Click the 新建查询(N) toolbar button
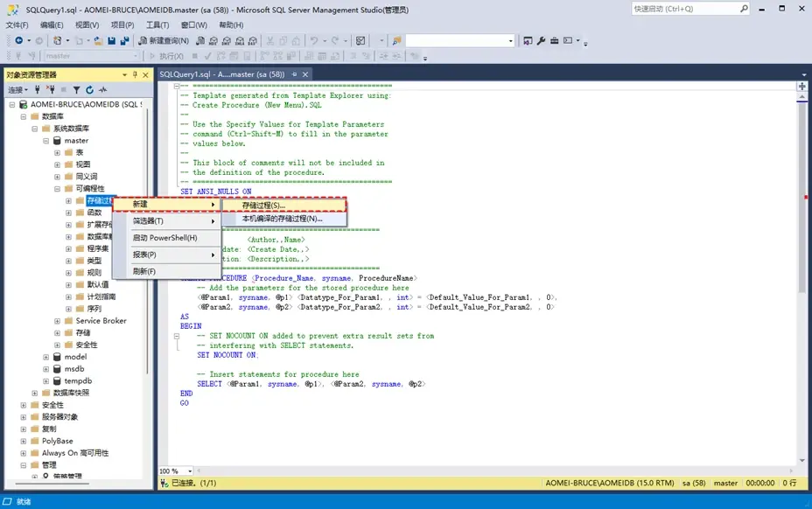812x509 pixels. pyautogui.click(x=164, y=40)
